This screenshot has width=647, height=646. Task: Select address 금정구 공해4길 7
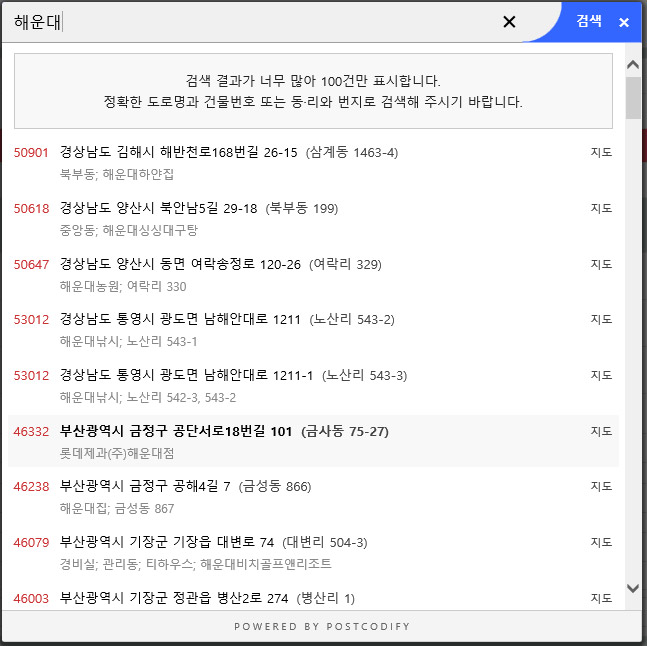point(145,486)
